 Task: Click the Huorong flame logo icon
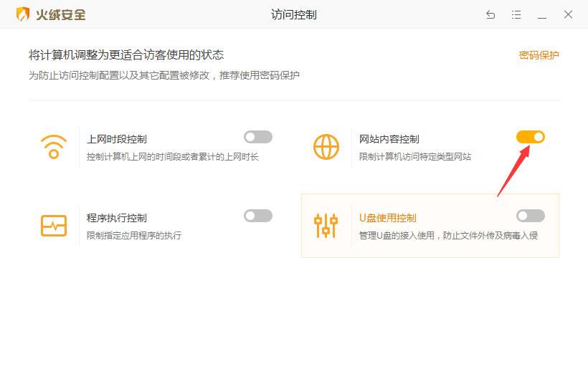coord(23,14)
